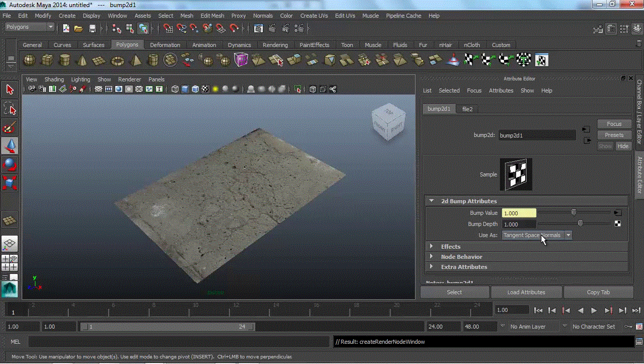This screenshot has width=644, height=364.
Task: Click the Save Scene disk icon
Action: pos(92,28)
